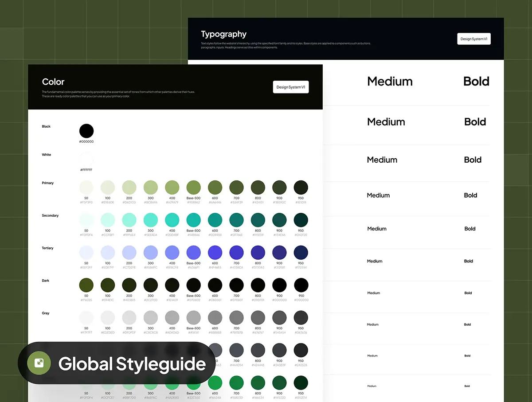
Task: Click the Gray Base-500 swatch
Action: [x=193, y=317]
